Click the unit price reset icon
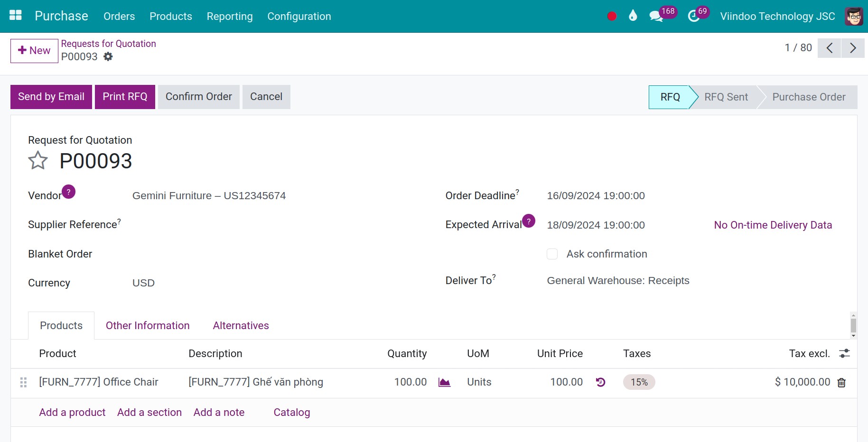 (600, 382)
